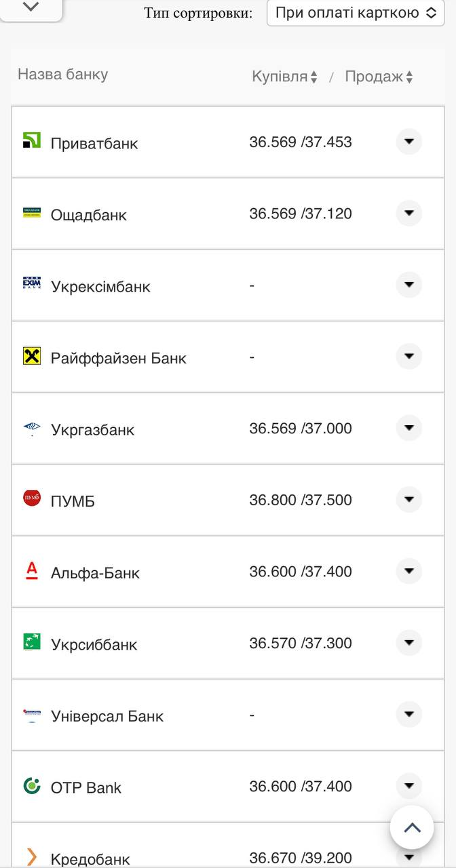
Task: Click the Приватбанк logo icon
Action: (x=32, y=140)
